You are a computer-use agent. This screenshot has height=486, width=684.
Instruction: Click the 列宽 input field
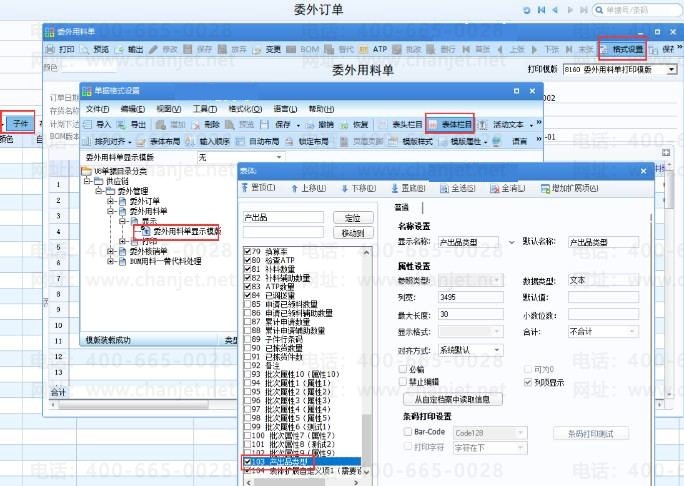(471, 298)
